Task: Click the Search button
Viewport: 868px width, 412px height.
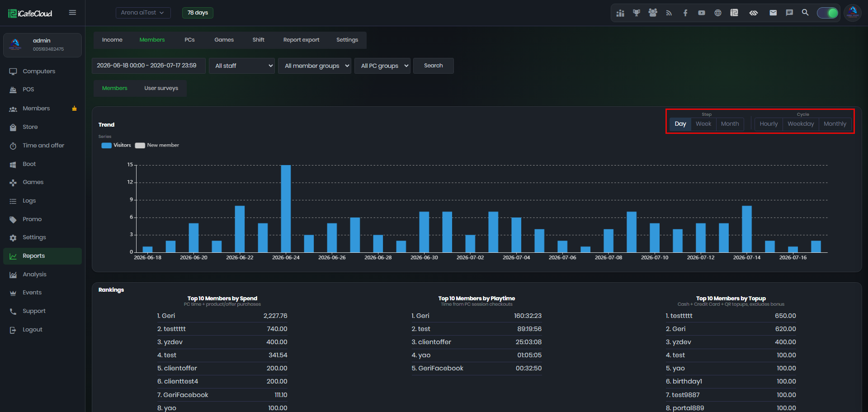Action: click(434, 66)
